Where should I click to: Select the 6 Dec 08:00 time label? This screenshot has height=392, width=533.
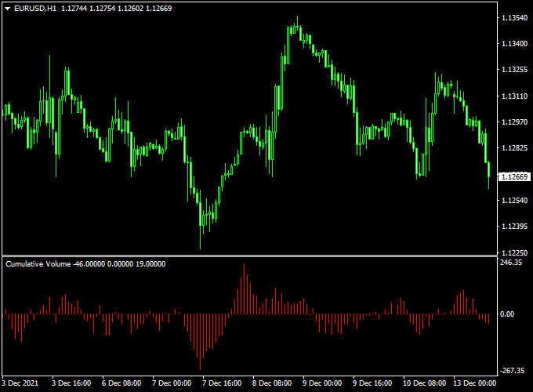tap(121, 383)
